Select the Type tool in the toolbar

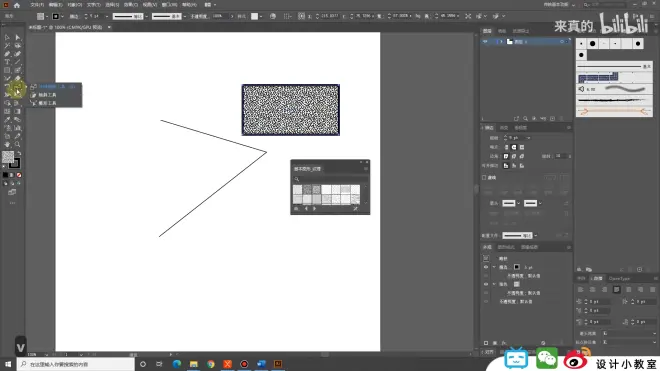pos(7,62)
